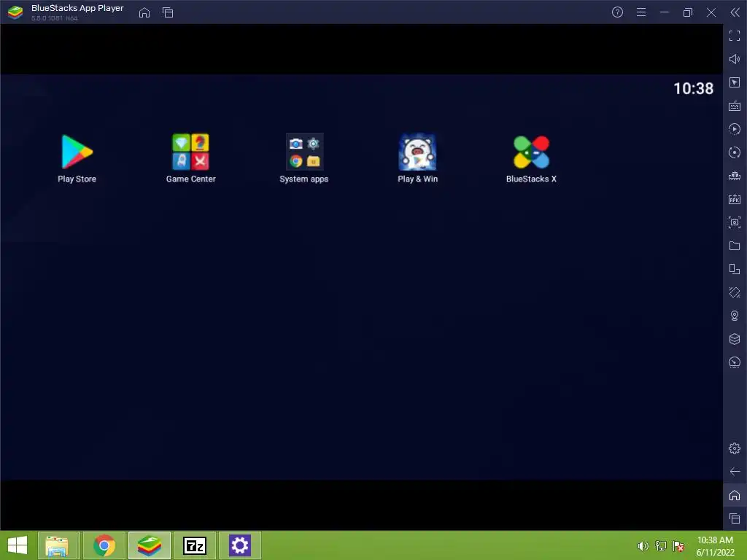Screen dimensions: 747x560
Task: Go to BlueStacks home via title bar house icon
Action: click(144, 12)
